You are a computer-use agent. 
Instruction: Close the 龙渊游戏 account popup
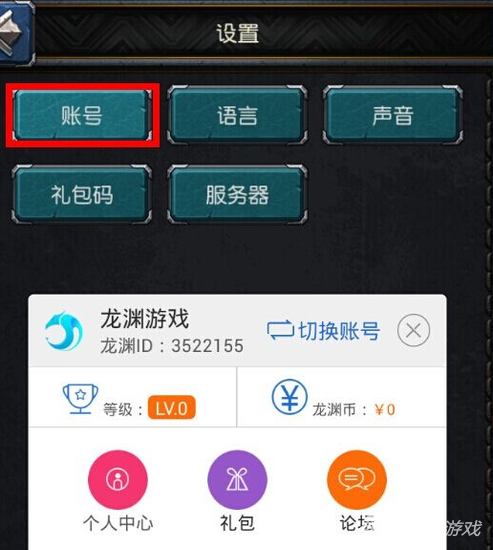[413, 330]
